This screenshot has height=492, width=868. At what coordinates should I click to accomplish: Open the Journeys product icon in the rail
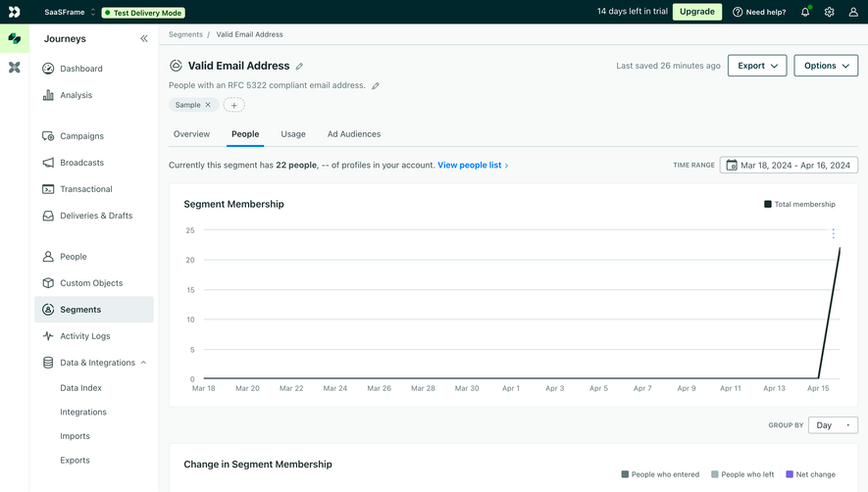click(x=15, y=39)
